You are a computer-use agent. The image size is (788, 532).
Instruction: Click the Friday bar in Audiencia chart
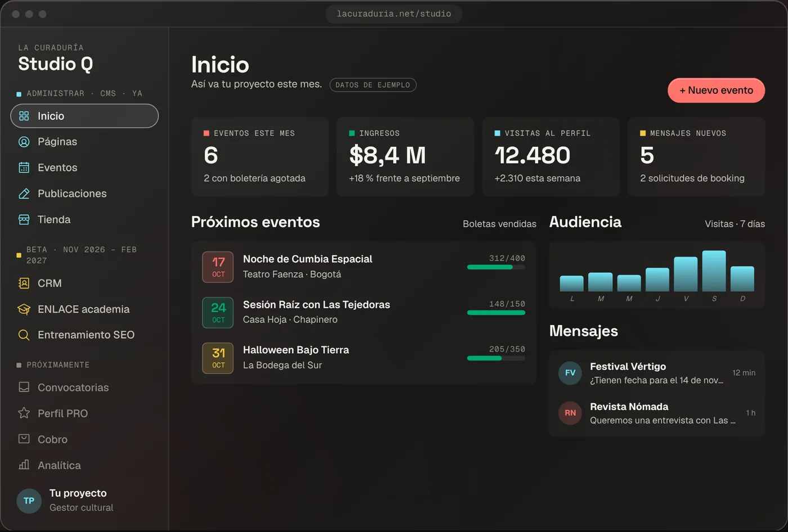[x=686, y=274]
